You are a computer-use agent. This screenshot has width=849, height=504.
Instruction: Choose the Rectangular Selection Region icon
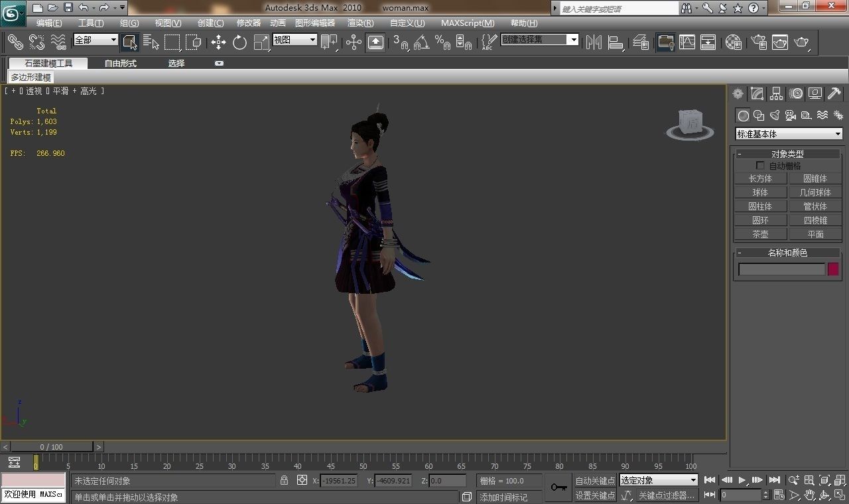pos(172,42)
